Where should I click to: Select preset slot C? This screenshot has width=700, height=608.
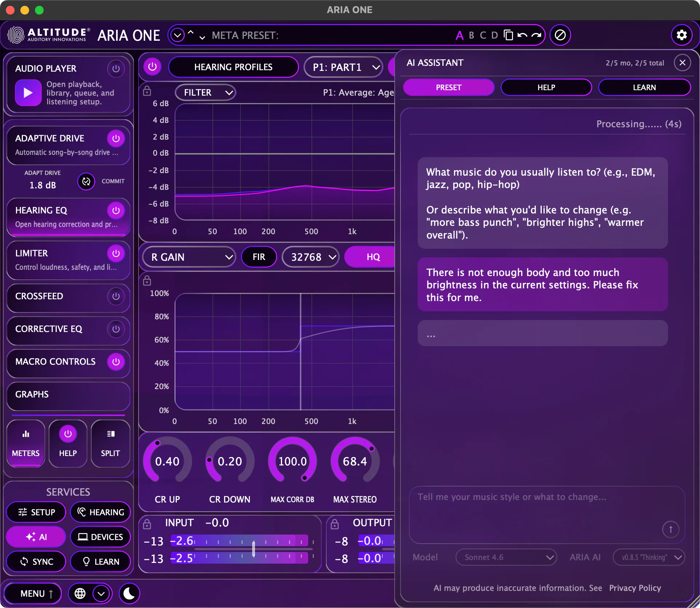[483, 35]
